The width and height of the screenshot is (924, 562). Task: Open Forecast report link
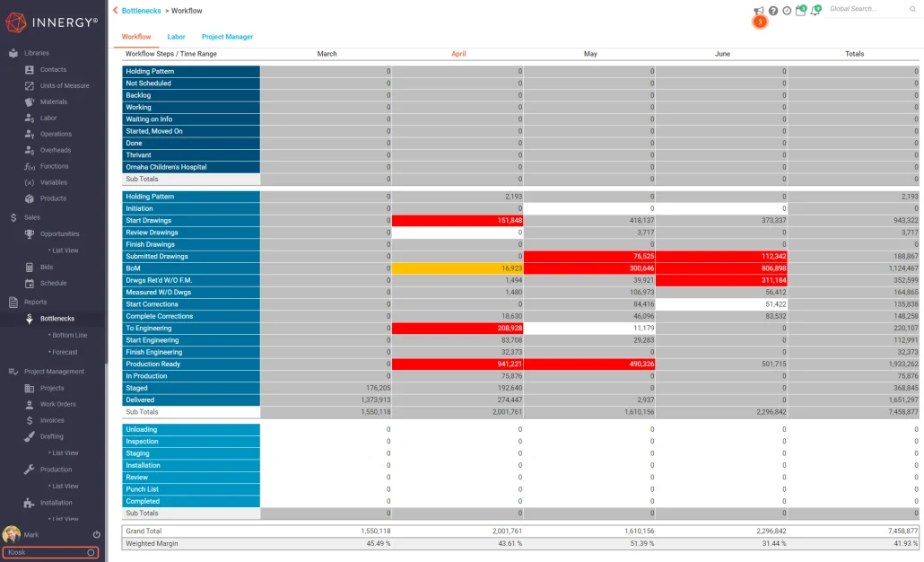(x=65, y=352)
